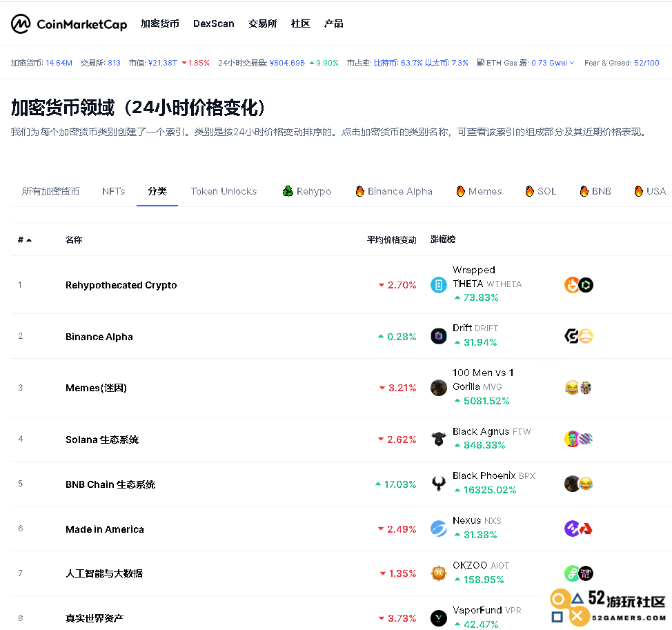Screen dimensions: 672x630
Task: Open the 真实世界资产 category link
Action: (95, 618)
